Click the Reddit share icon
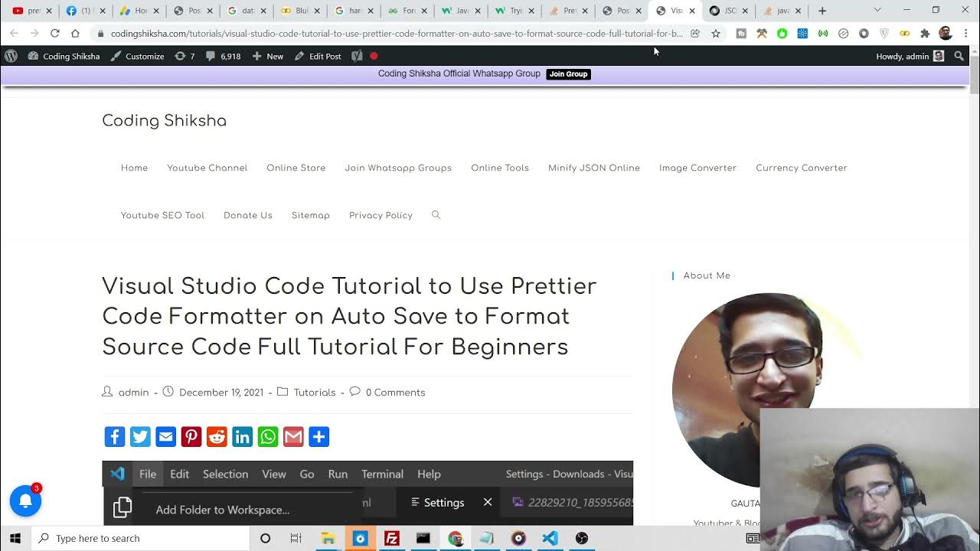 (x=217, y=437)
